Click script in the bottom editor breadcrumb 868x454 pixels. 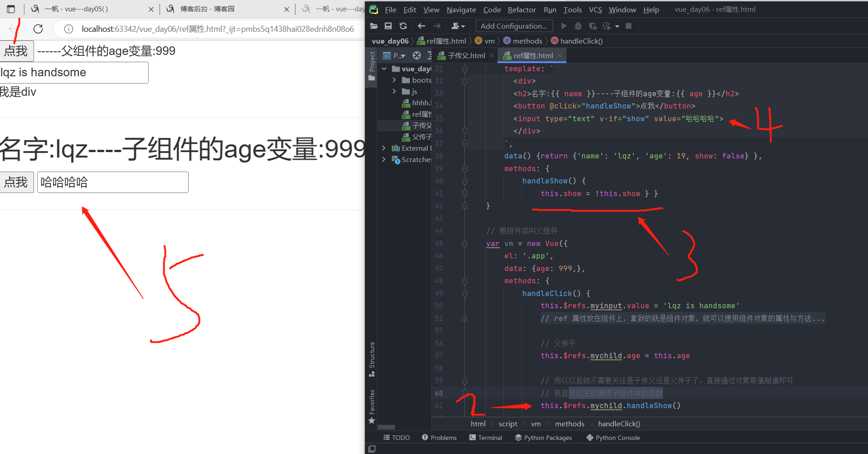[x=508, y=424]
